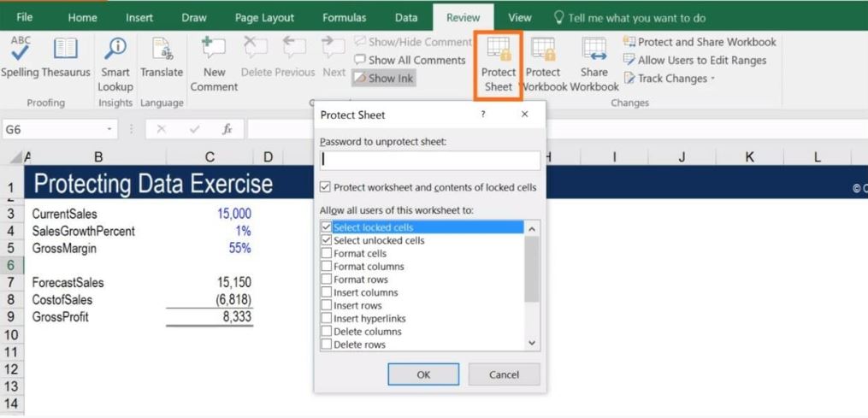868x418 pixels.
Task: Click Protect and Share Workbook
Action: pyautogui.click(x=700, y=42)
